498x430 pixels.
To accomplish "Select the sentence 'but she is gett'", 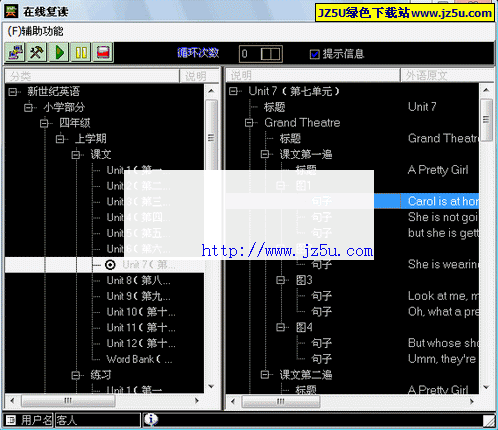I will coord(443,233).
